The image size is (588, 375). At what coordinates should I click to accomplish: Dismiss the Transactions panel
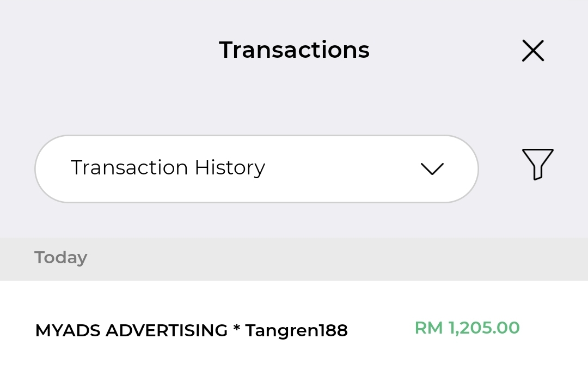(532, 51)
